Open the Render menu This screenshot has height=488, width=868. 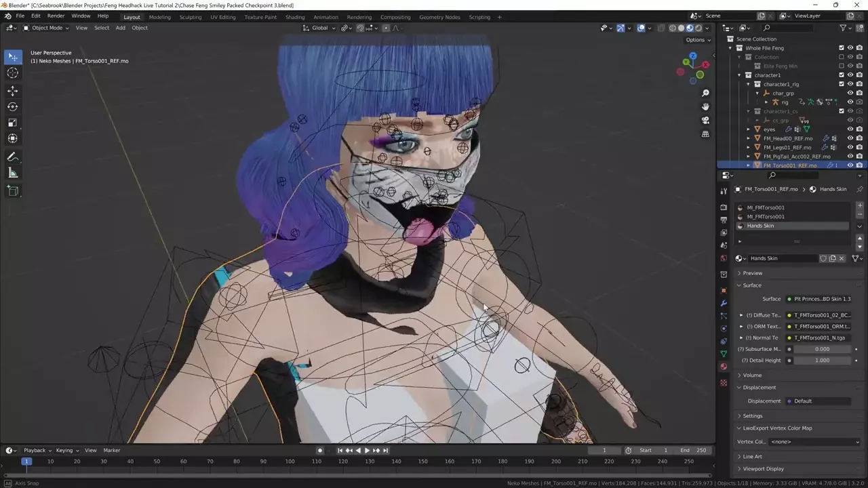[x=56, y=16]
